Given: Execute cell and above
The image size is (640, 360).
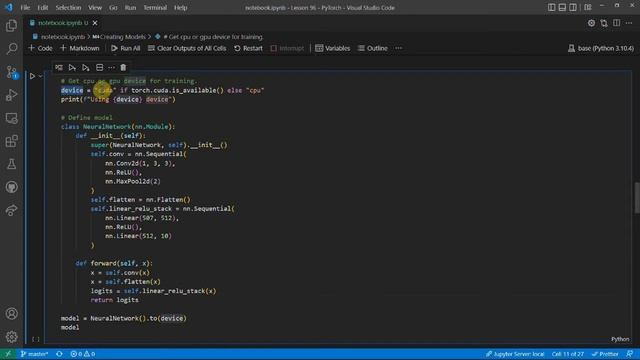Looking at the screenshot, I should (x=72, y=67).
